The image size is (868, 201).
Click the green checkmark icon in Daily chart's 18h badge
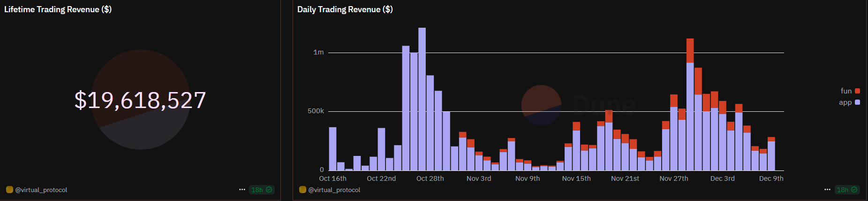(854, 190)
